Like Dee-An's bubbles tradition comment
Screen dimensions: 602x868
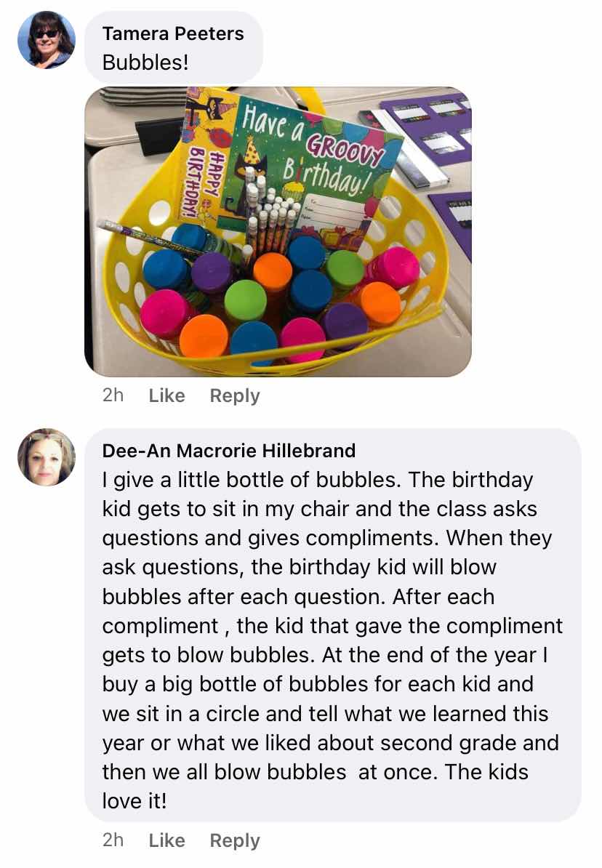pos(166,840)
